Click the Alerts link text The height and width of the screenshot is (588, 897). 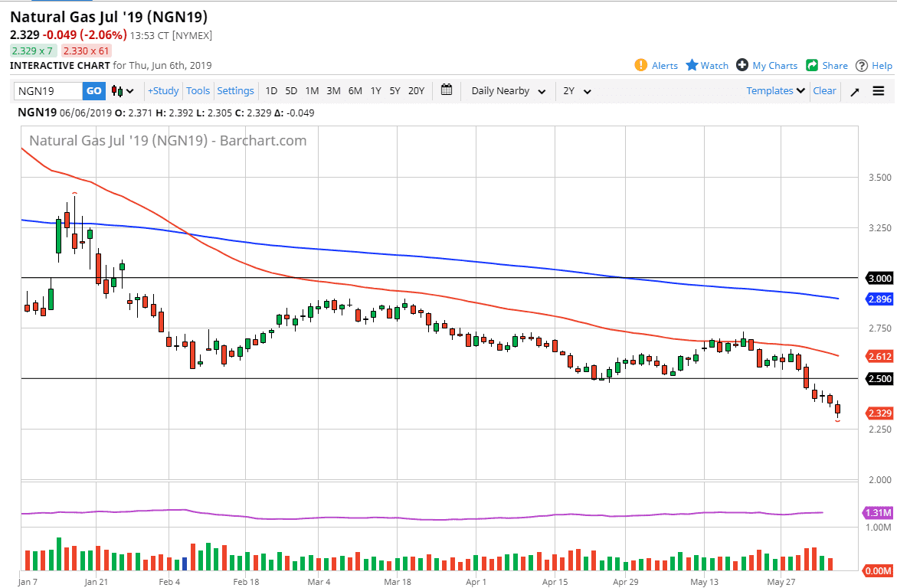pos(665,66)
